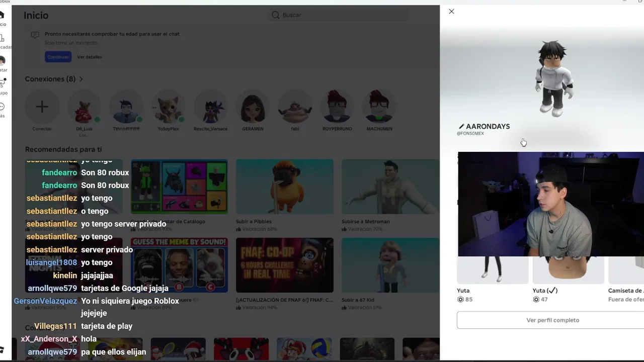This screenshot has width=644, height=362.
Task: Click 'pa que ellos elijan' chat message
Action: [114, 352]
